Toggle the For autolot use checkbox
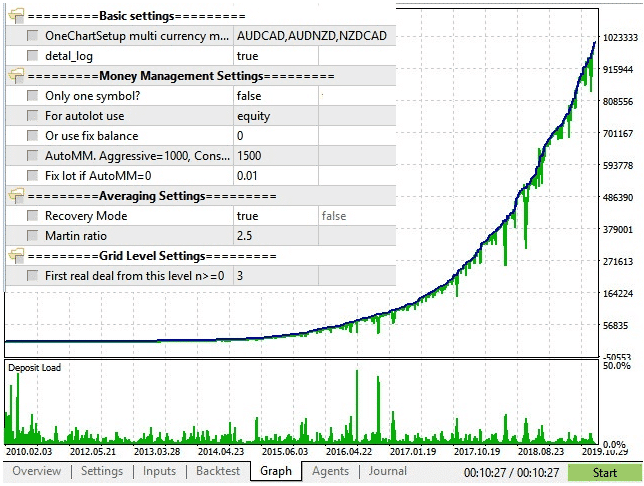 coord(32,115)
